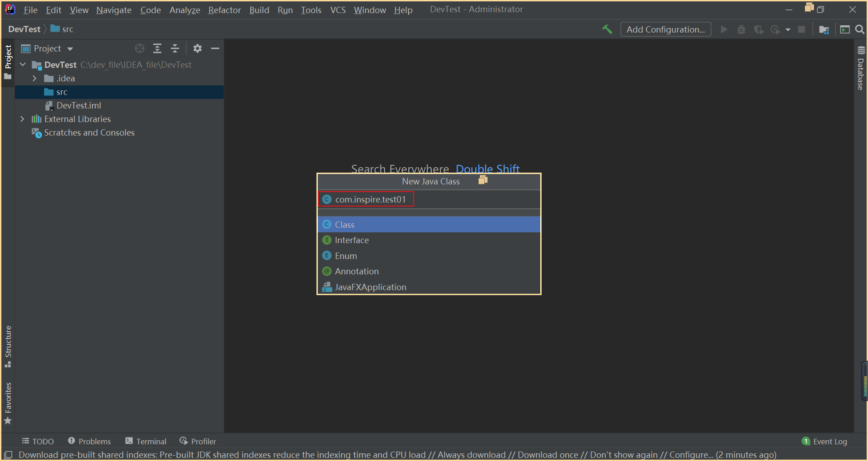This screenshot has height=461, width=868.
Task: Click the Debug bug icon in toolbar
Action: (x=741, y=29)
